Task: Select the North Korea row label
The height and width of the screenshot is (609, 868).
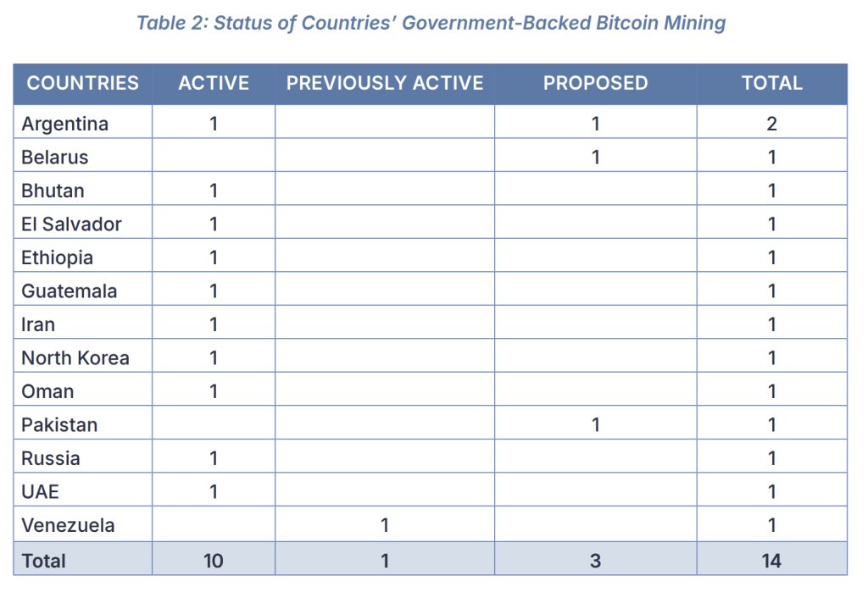Action: (75, 358)
